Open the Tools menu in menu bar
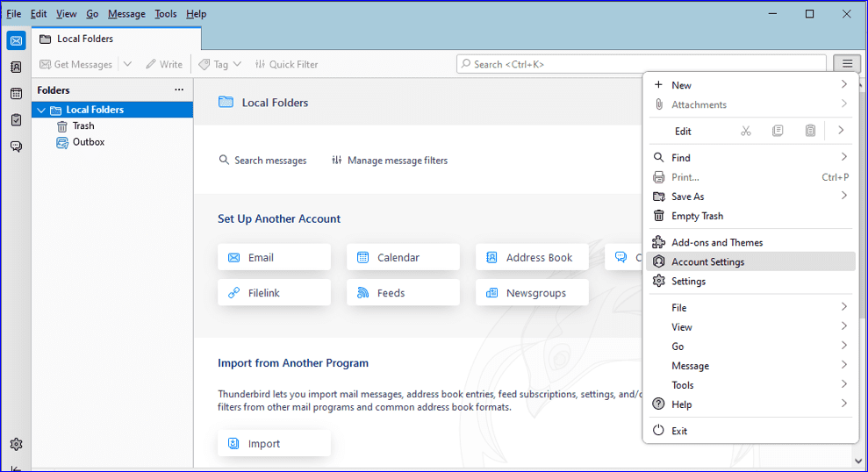Viewport: 868px width, 472px height. [165, 14]
